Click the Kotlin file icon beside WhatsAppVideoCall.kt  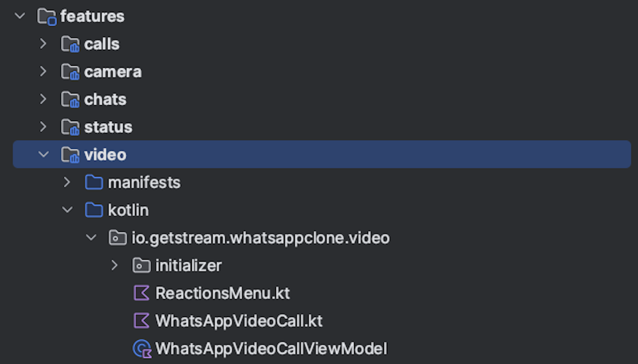tap(142, 321)
